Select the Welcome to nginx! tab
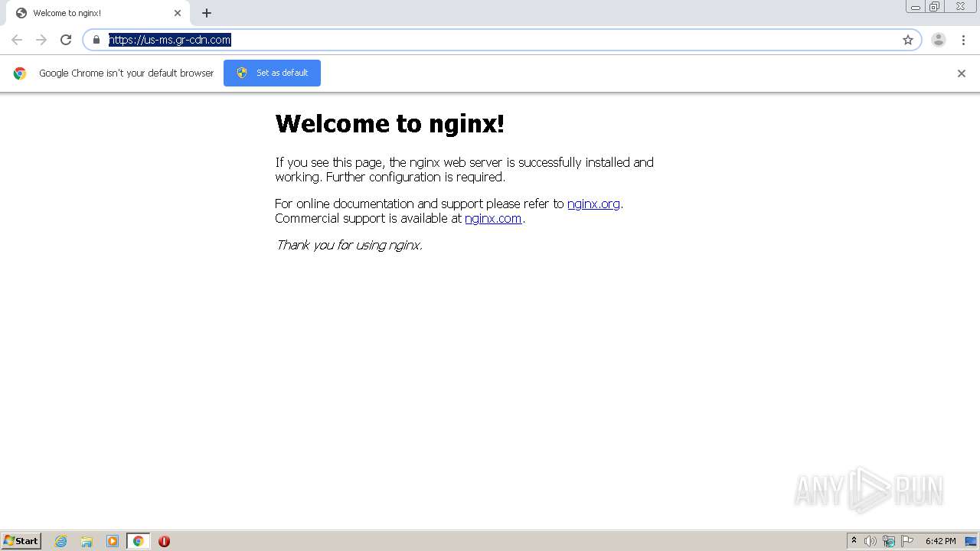The height and width of the screenshot is (551, 980). tap(96, 13)
